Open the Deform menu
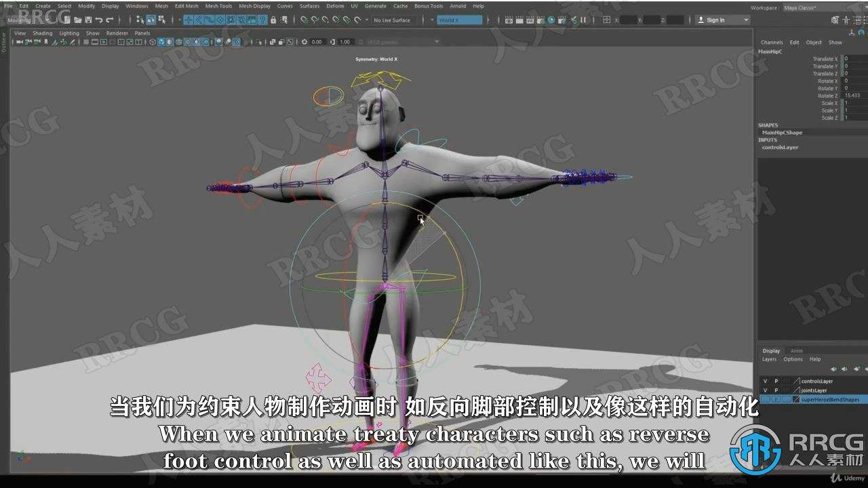This screenshot has height=488, width=868. (335, 5)
